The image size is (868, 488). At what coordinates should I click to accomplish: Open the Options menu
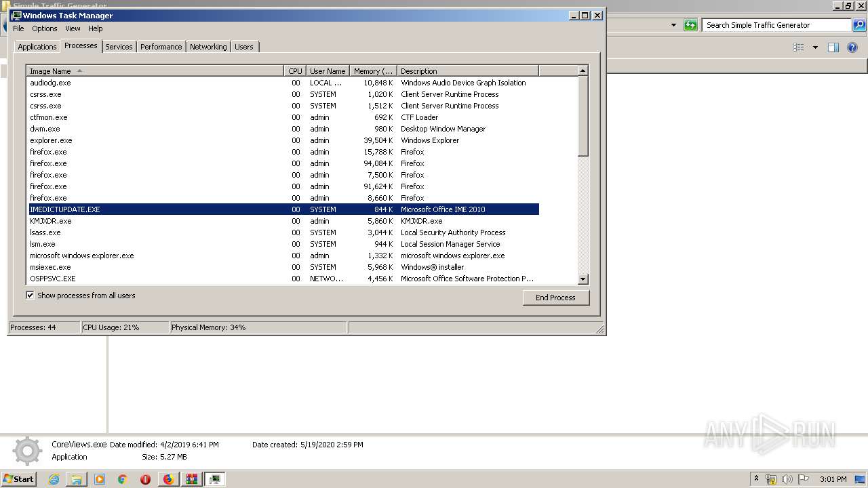(45, 28)
